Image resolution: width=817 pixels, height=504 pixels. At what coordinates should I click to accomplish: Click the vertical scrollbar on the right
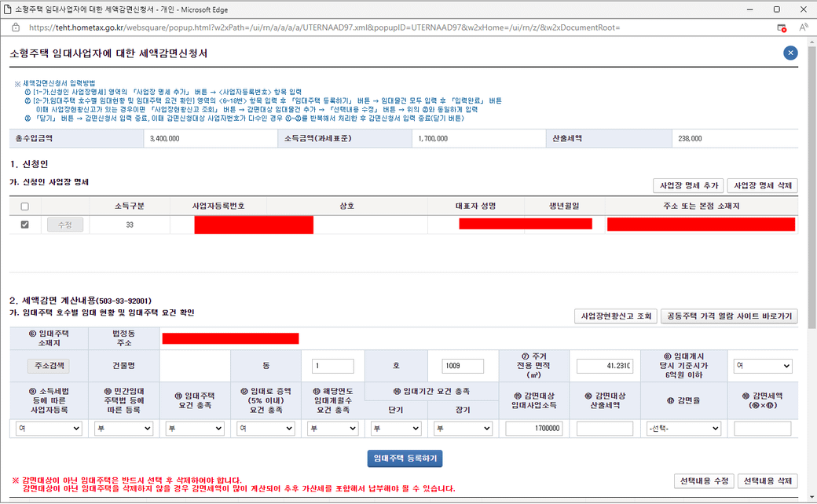(x=812, y=236)
